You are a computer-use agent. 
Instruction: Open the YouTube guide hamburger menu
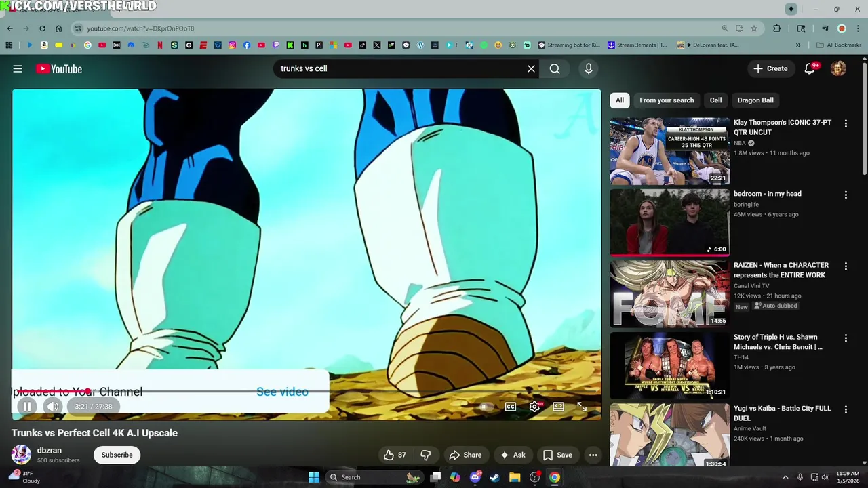18,68
